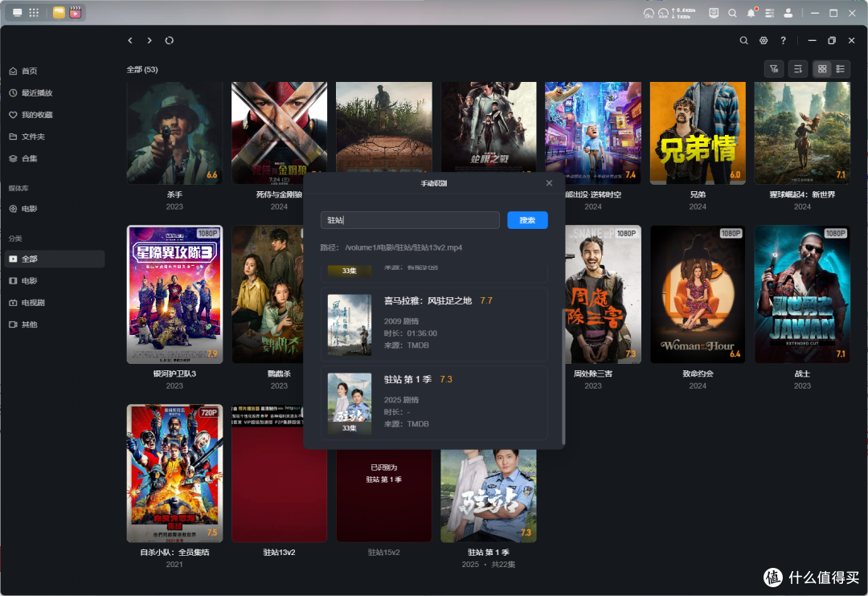Open the user account icon
Screen dimensions: 868x596
pyautogui.click(x=788, y=13)
